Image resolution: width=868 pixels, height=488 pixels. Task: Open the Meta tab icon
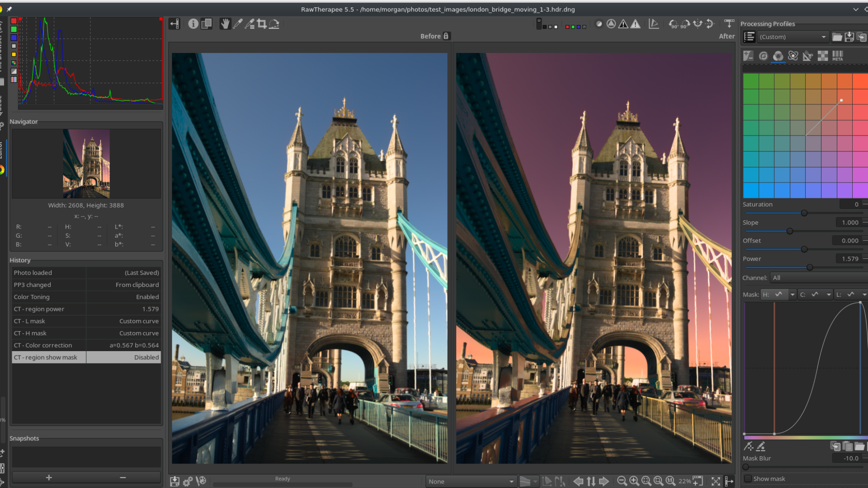pos(837,56)
